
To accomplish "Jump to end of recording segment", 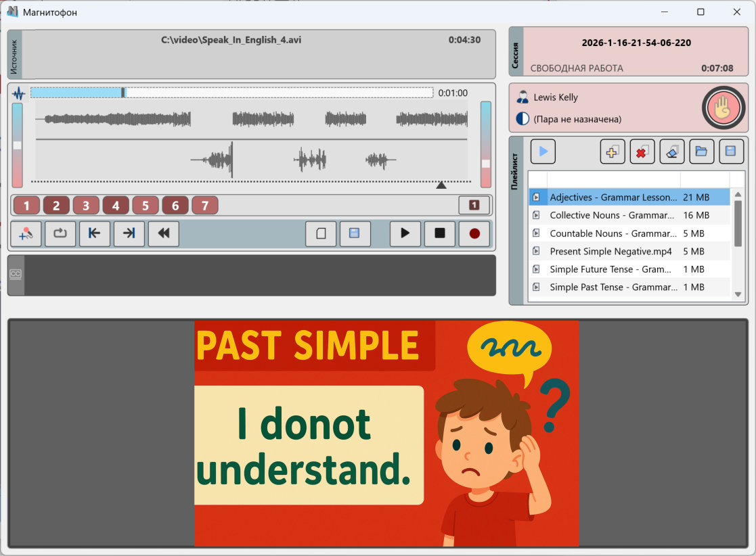I will 129,233.
